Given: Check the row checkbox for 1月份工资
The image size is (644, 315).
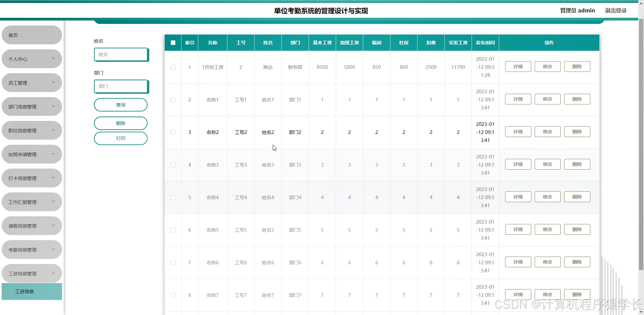Looking at the screenshot, I should pyautogui.click(x=173, y=67).
